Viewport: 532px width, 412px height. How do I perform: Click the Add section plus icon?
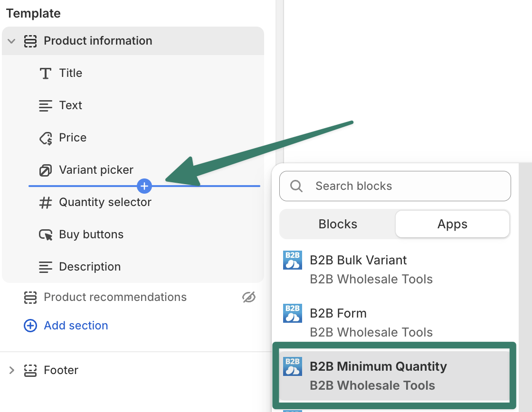tap(30, 326)
